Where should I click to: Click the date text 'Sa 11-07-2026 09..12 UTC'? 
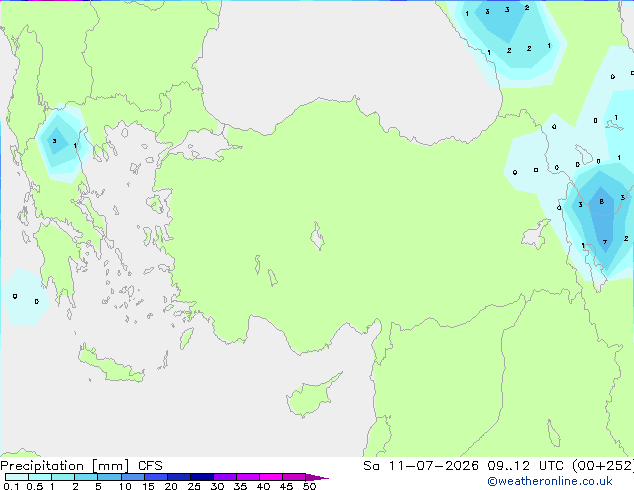point(463,466)
